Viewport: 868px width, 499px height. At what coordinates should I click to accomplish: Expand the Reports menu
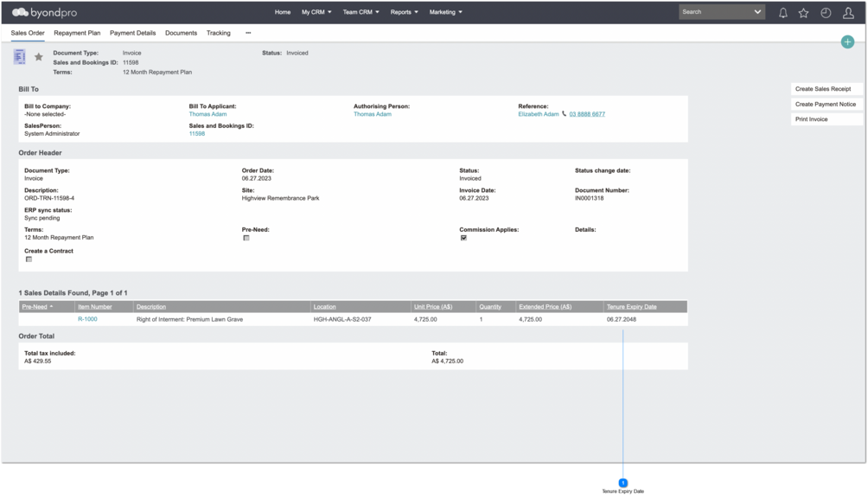point(404,12)
